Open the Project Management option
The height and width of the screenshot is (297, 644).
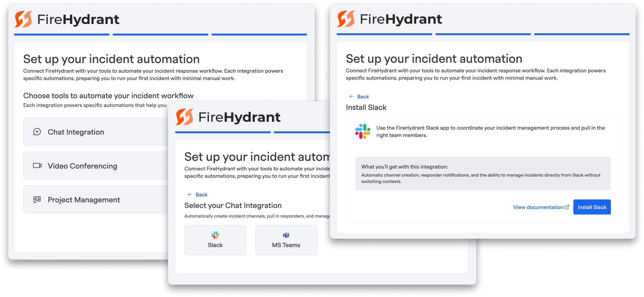click(x=96, y=200)
